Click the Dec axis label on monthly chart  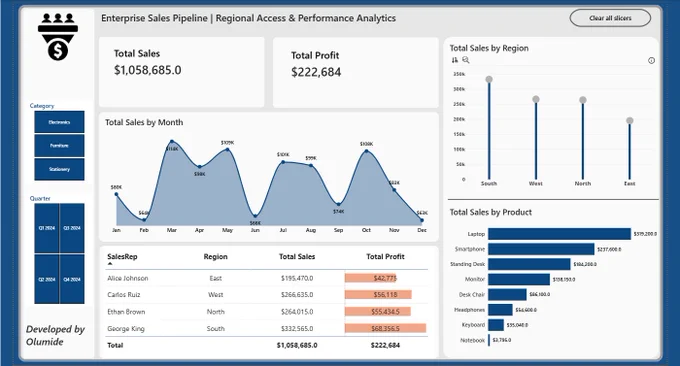pos(422,230)
